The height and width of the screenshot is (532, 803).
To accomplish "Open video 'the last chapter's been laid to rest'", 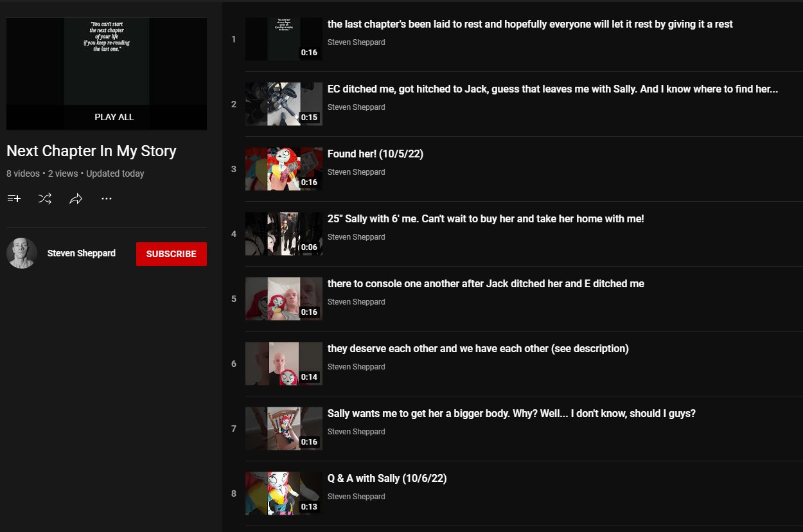I will [530, 24].
